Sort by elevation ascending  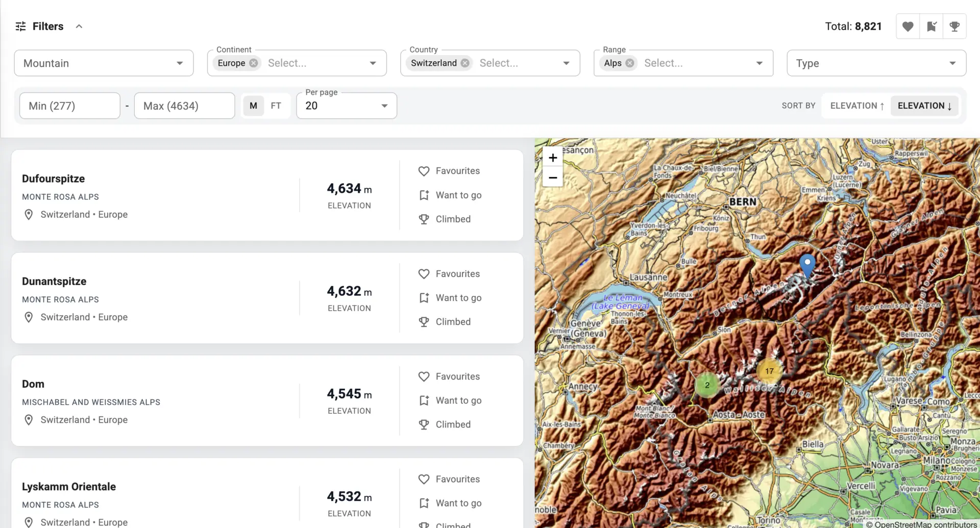pyautogui.click(x=857, y=106)
